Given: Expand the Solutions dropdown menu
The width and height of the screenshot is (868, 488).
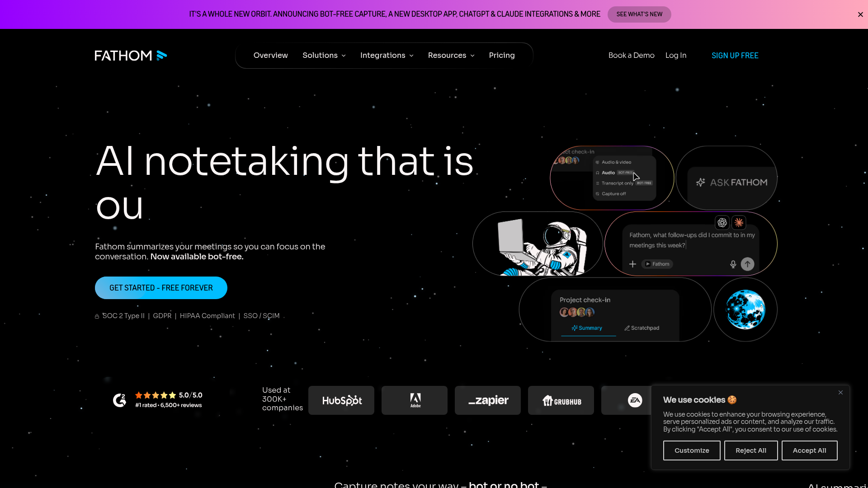Looking at the screenshot, I should coord(324,55).
